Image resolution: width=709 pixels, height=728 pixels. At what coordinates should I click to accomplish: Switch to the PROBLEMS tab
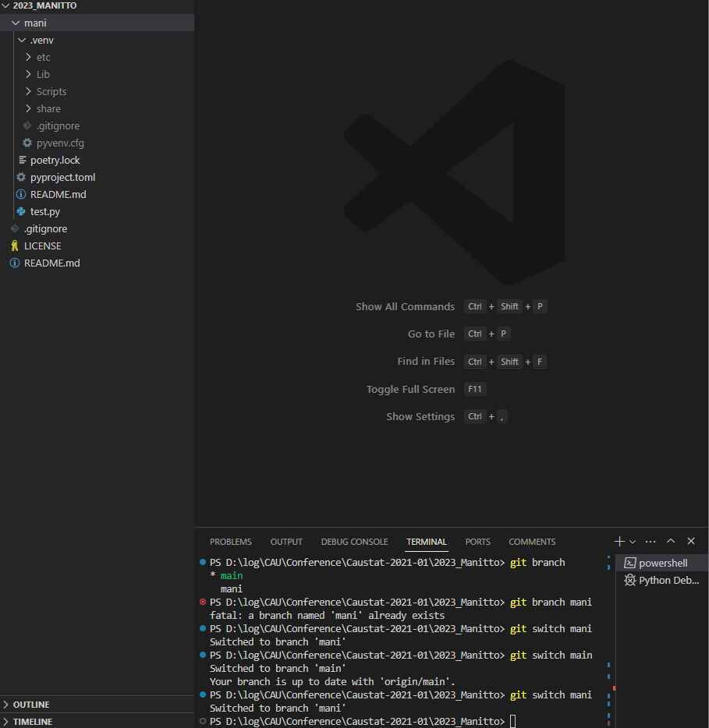[x=231, y=542]
